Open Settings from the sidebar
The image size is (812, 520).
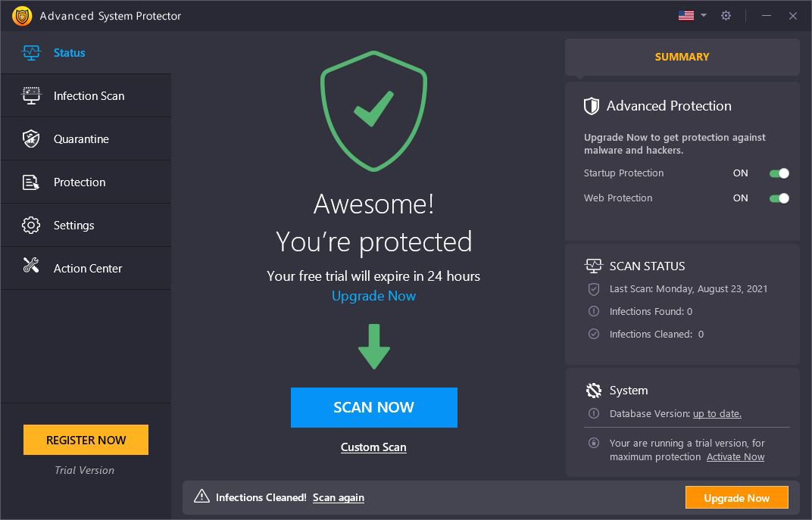(x=86, y=225)
